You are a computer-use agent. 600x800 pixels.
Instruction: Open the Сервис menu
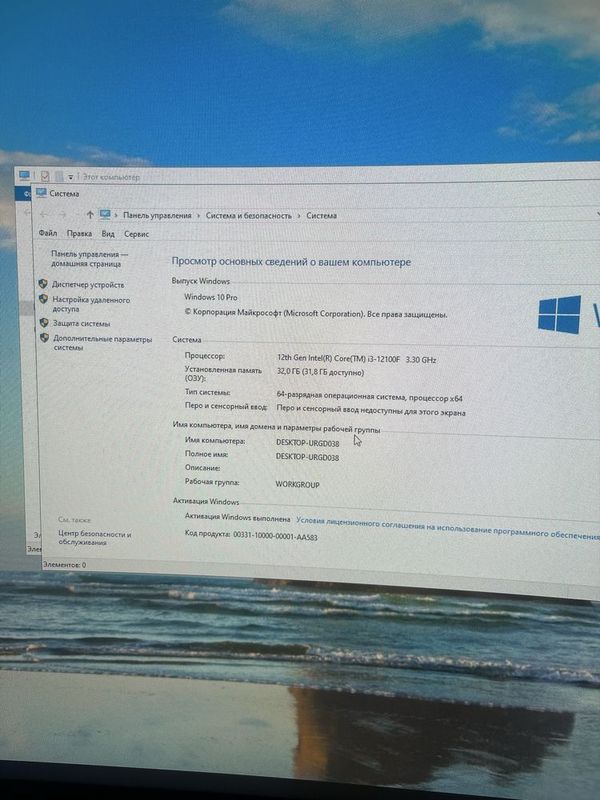pos(137,234)
